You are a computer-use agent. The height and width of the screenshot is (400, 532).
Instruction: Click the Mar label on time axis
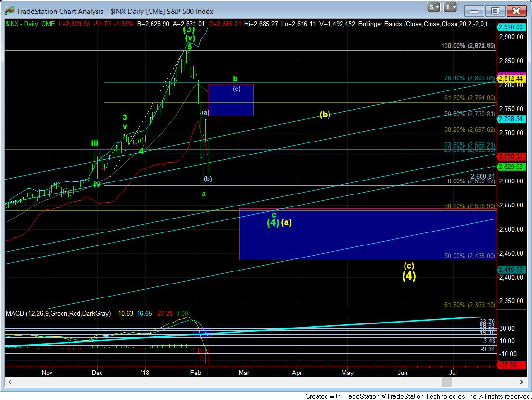tap(243, 373)
